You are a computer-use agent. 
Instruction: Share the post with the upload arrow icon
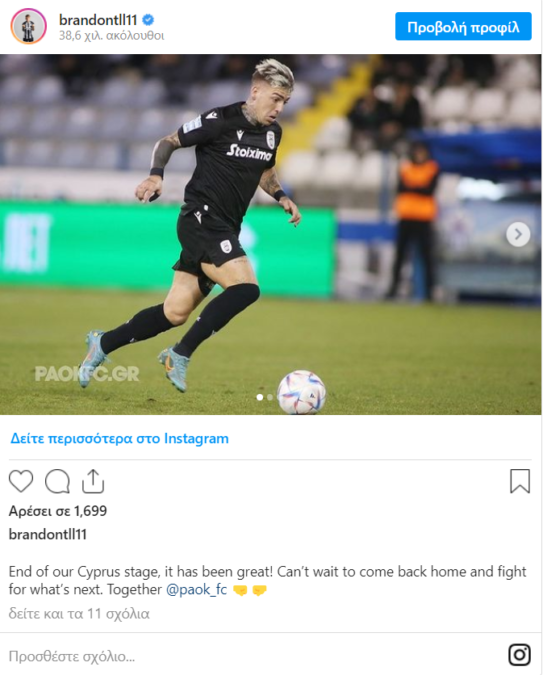[93, 481]
